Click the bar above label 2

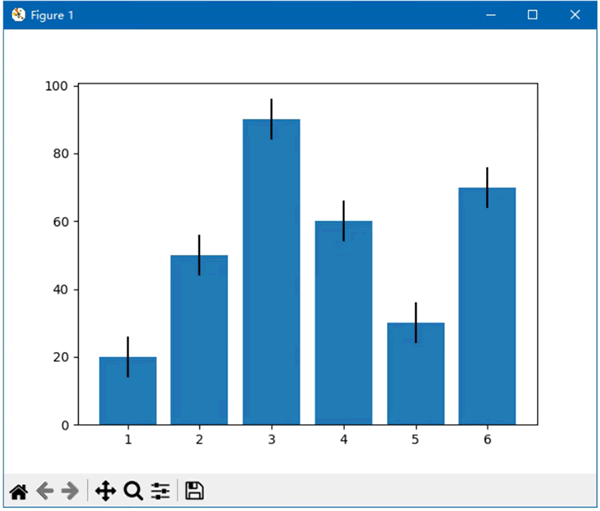click(x=199, y=340)
